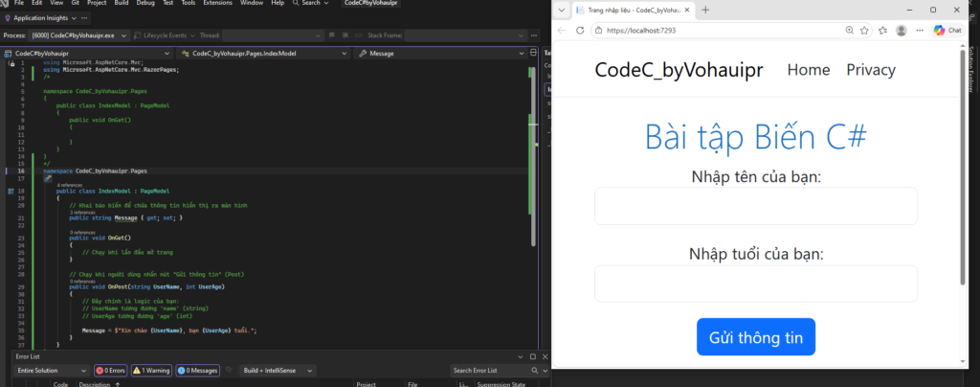The height and width of the screenshot is (387, 980).
Task: Click the Nhập tên của bạn text field
Action: (x=756, y=206)
